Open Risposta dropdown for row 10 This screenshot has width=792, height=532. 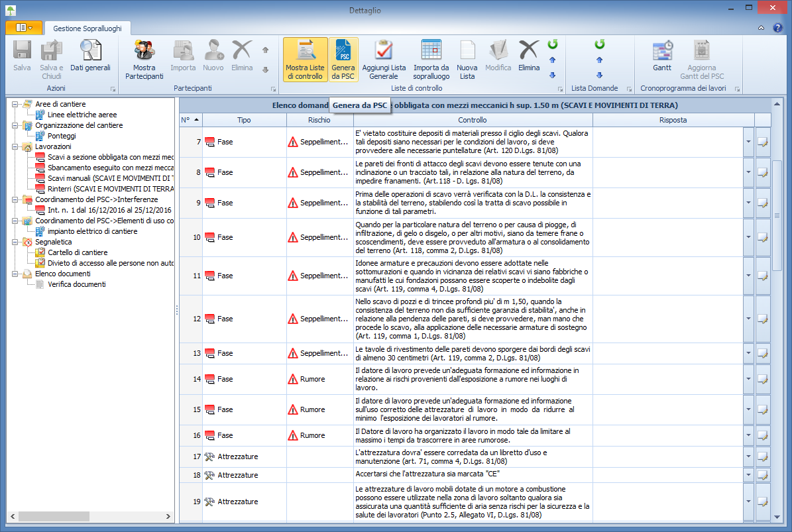pos(748,237)
